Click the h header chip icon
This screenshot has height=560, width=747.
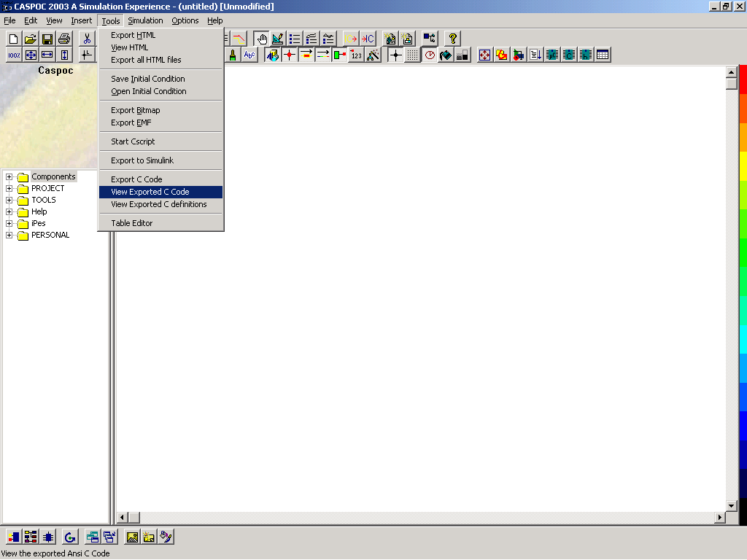tap(586, 55)
